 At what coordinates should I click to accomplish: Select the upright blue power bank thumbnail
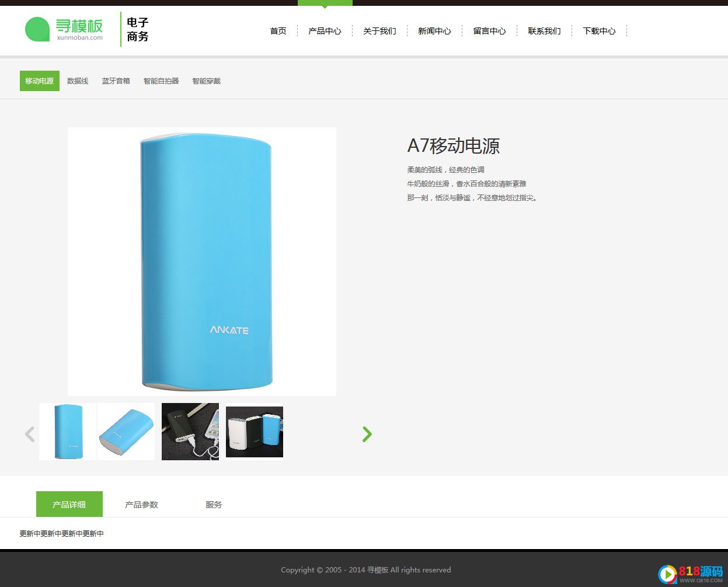(68, 432)
